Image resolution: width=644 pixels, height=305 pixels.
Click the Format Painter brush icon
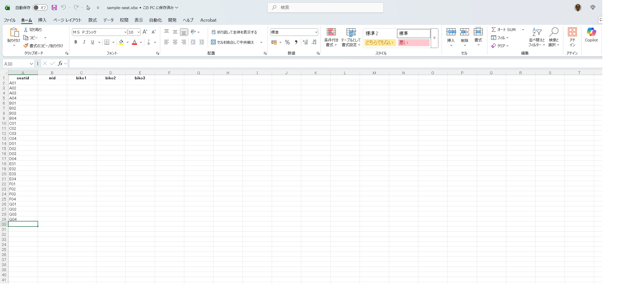click(26, 46)
